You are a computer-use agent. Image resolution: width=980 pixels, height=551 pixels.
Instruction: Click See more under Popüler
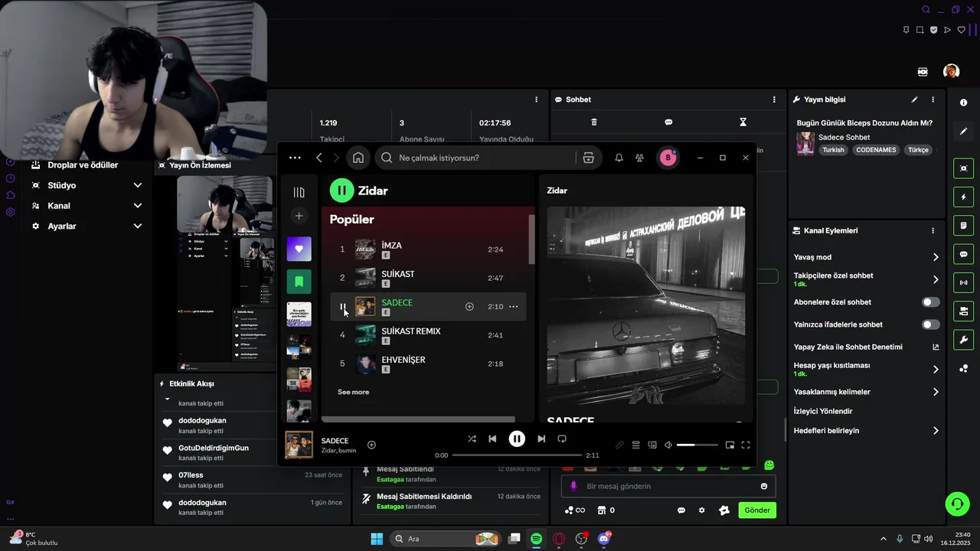tap(353, 392)
